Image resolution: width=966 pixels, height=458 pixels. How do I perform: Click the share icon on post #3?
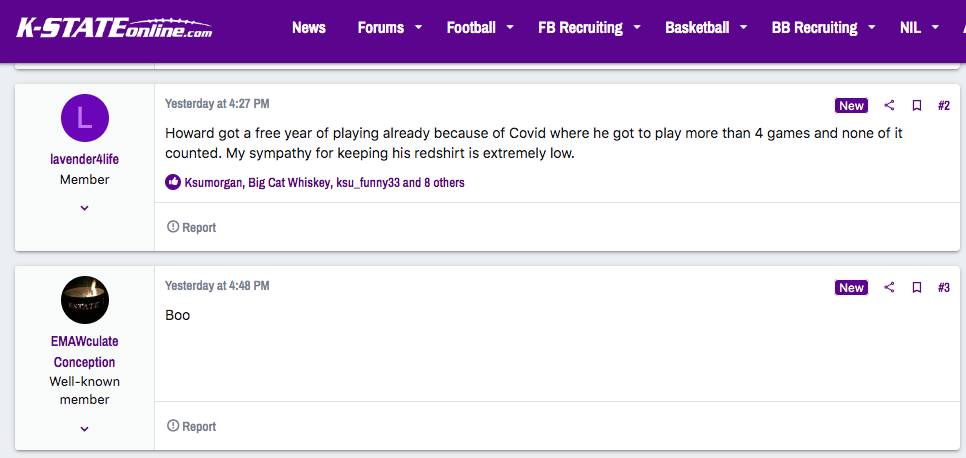coord(889,287)
